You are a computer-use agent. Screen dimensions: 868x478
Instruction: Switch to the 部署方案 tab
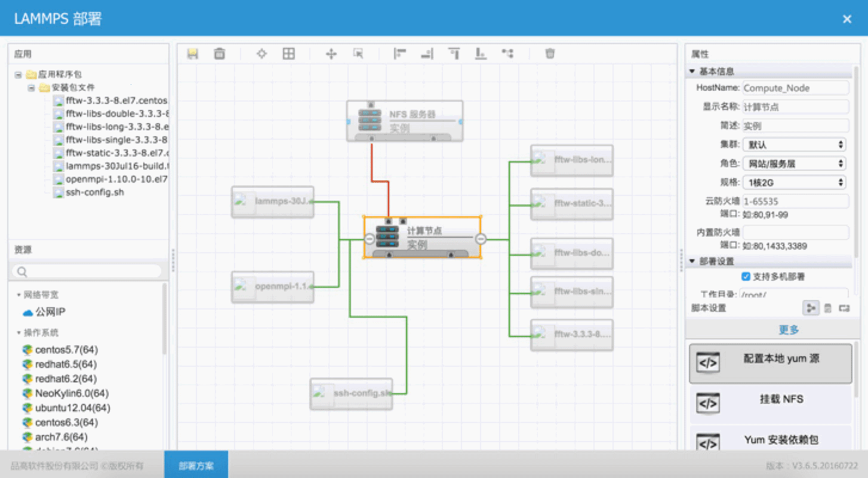[196, 465]
